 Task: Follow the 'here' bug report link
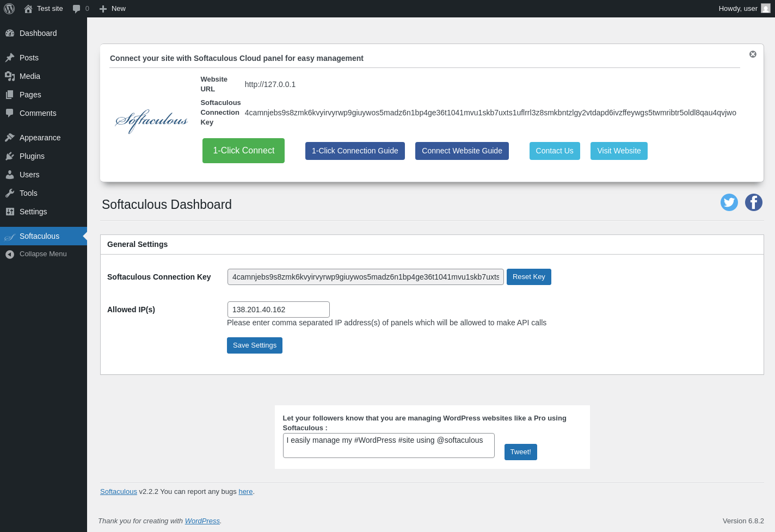pyautogui.click(x=245, y=492)
